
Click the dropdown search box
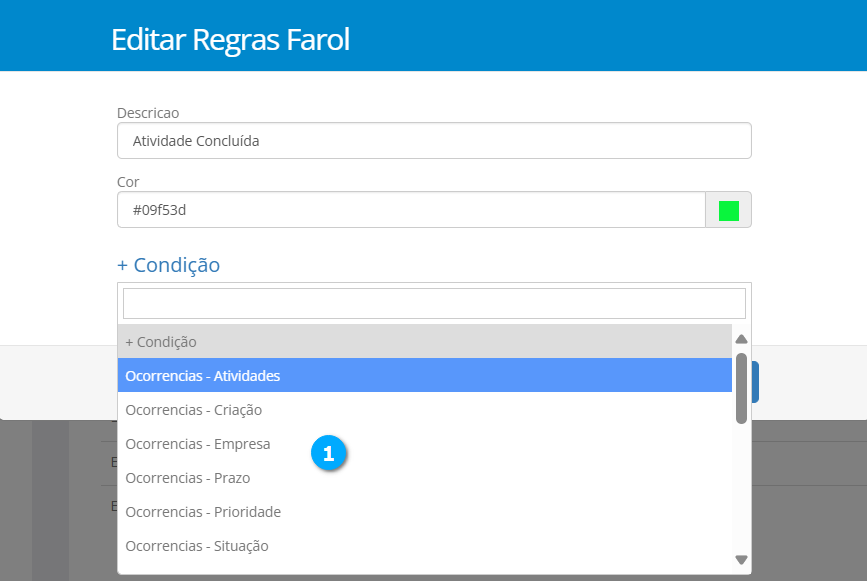434,303
